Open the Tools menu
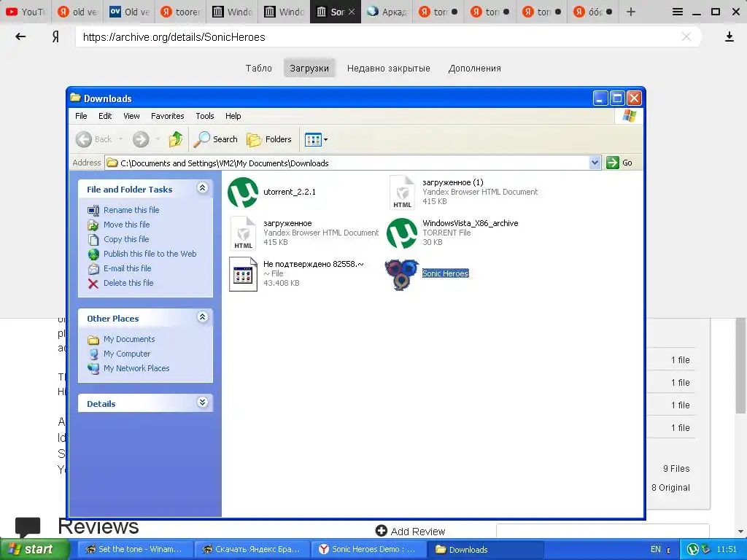 click(x=205, y=116)
